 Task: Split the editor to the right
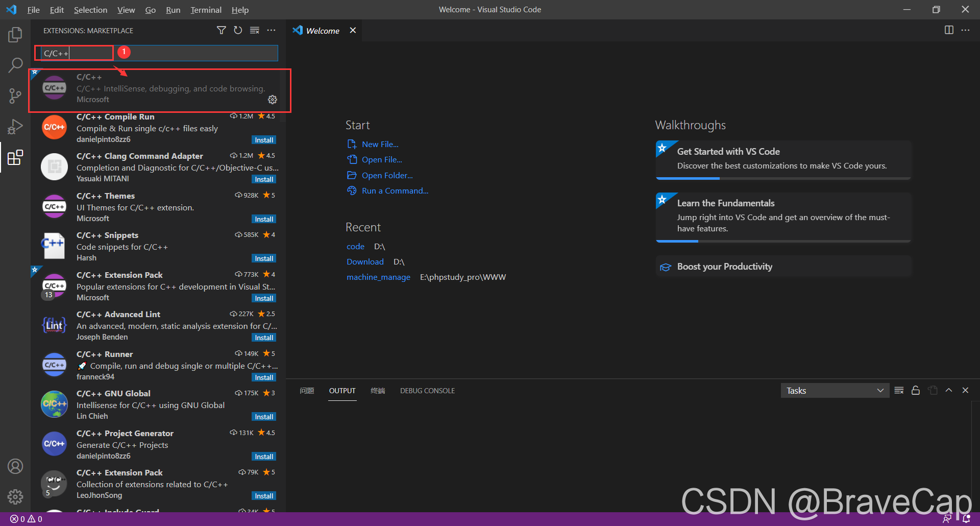(x=949, y=30)
